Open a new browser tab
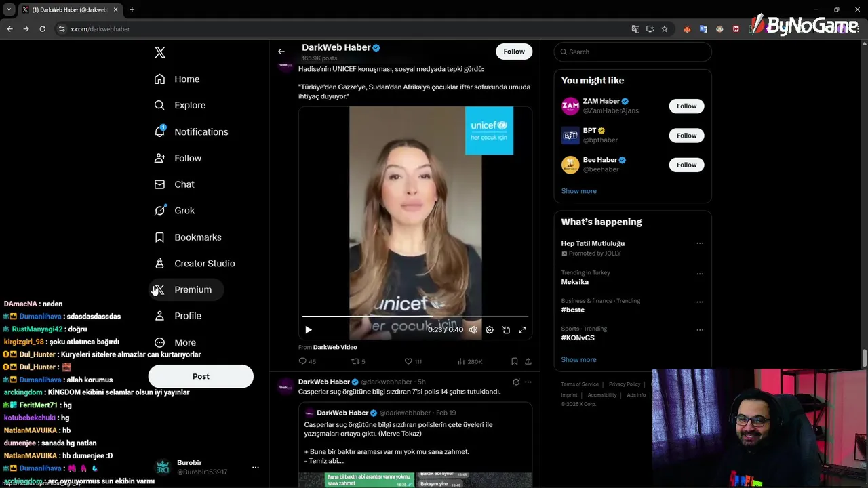The width and height of the screenshot is (868, 488). click(132, 9)
